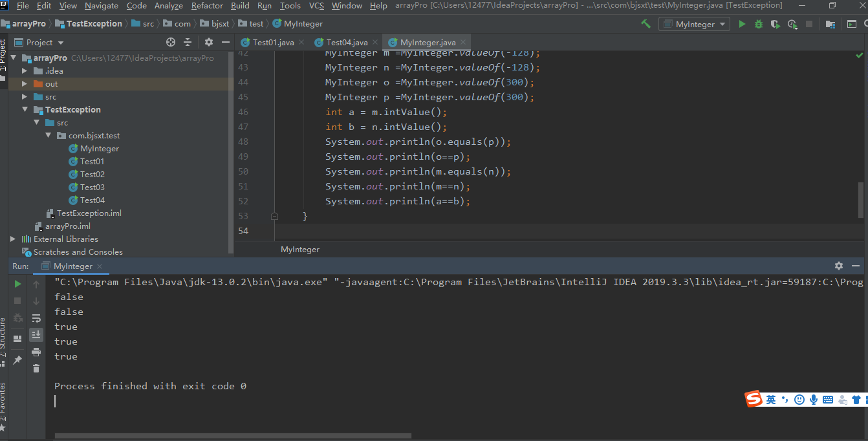Open MyInteger class in project tree

click(x=99, y=148)
